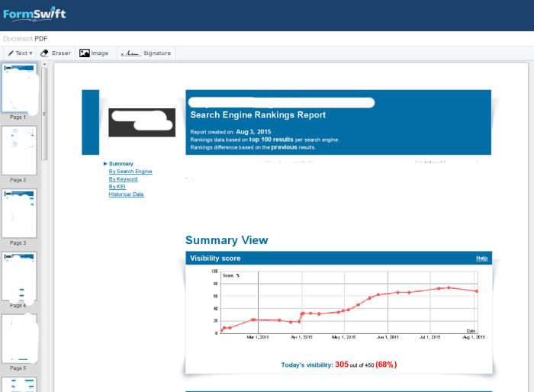The image size is (534, 392).
Task: Click the scroll-up arrow in thumbnail panel
Action: (x=44, y=64)
